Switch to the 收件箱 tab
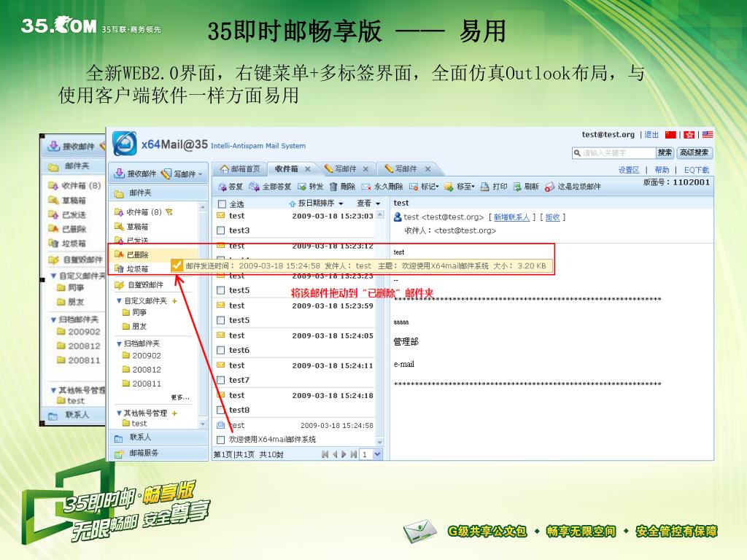The image size is (747, 560). point(286,169)
